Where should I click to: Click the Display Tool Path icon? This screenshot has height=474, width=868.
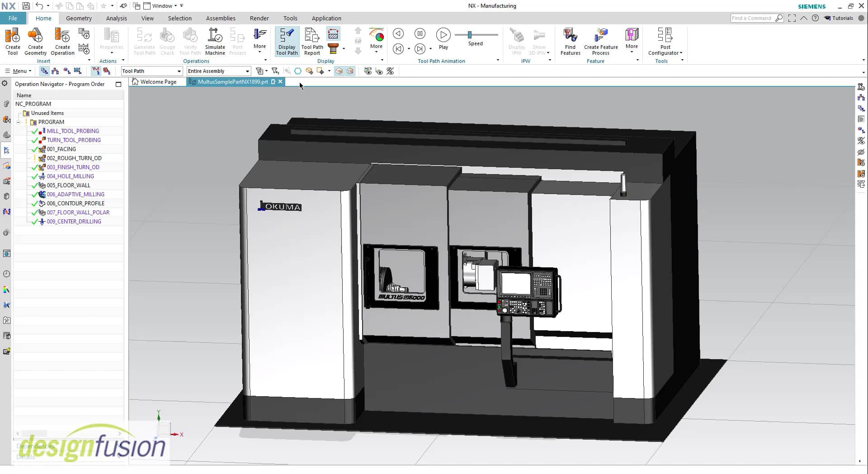coord(287,41)
